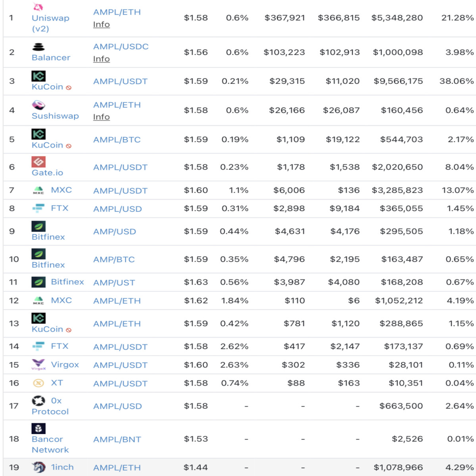
Task: Select the $5,348,280 volume cell
Action: pyautogui.click(x=397, y=18)
